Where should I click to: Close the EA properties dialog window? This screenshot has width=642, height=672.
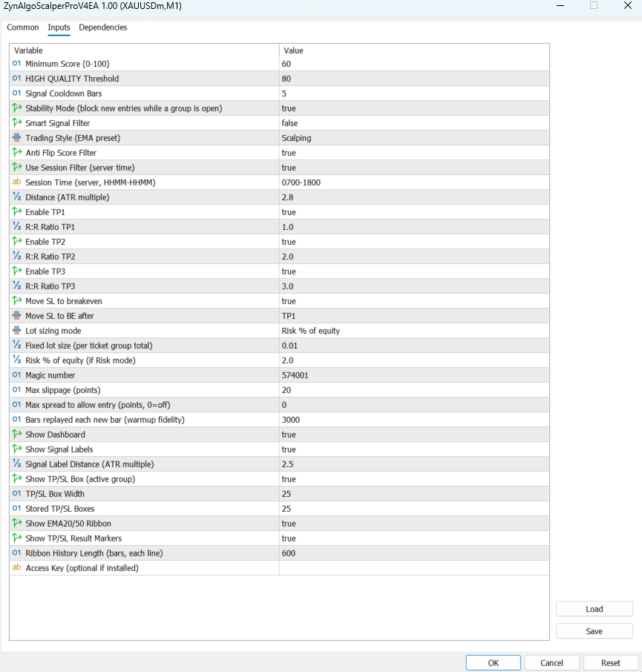click(627, 6)
